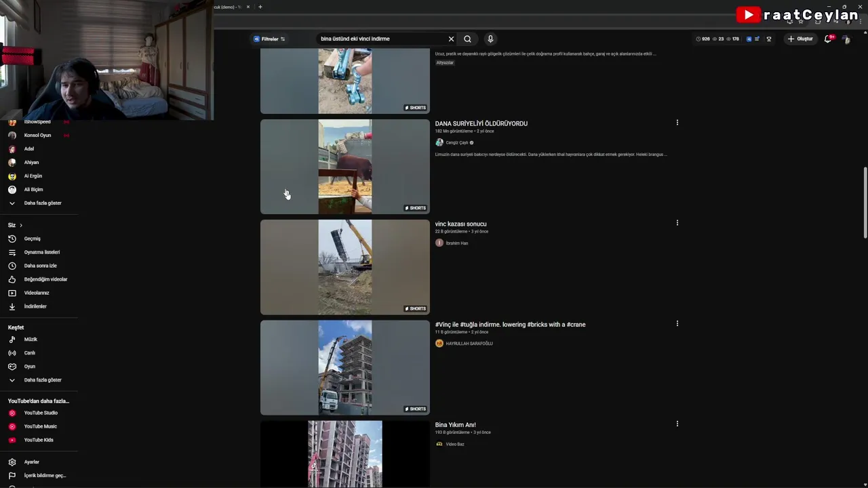Open the Siz section chevron
868x488 pixels.
21,225
